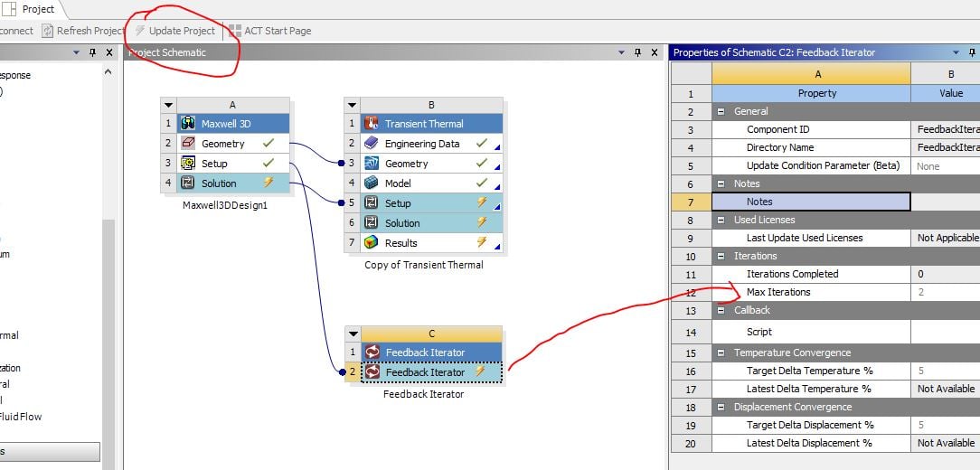Click the lightning status icon on Feedback Iterator row
The image size is (980, 470).
pyautogui.click(x=480, y=371)
